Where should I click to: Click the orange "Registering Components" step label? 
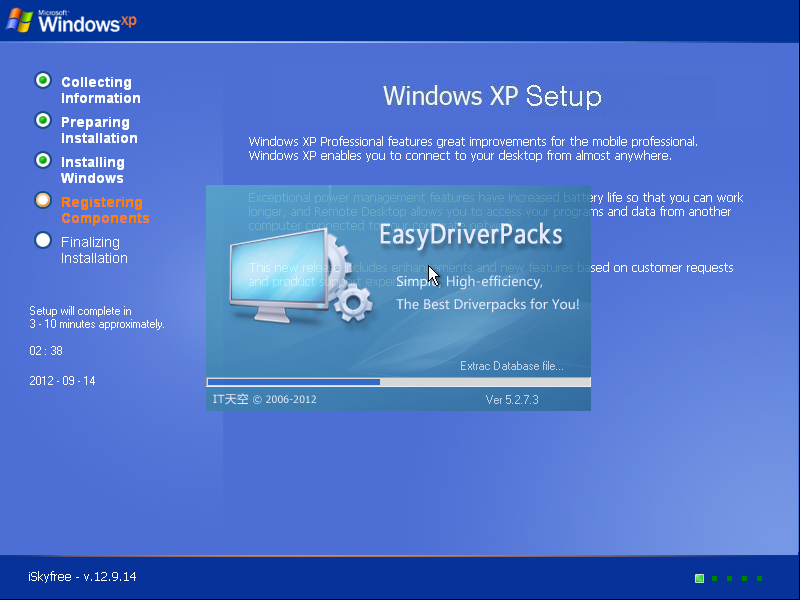(105, 210)
